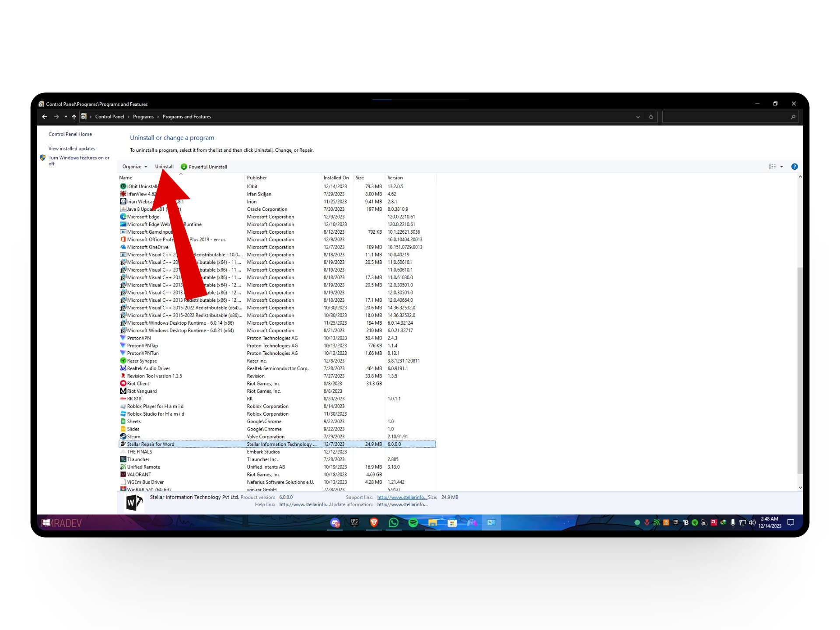Sort the list by Publisher column

pyautogui.click(x=257, y=178)
